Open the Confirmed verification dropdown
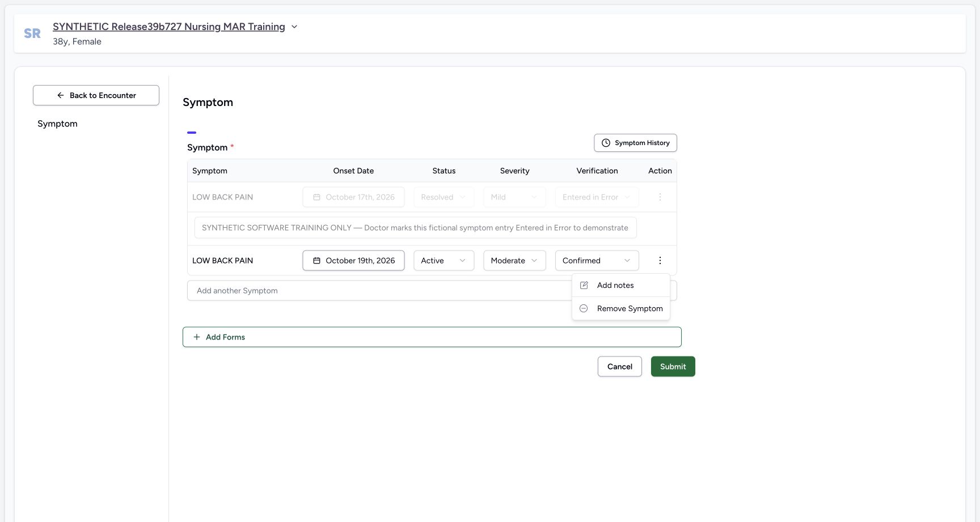The height and width of the screenshot is (522, 980). (597, 261)
